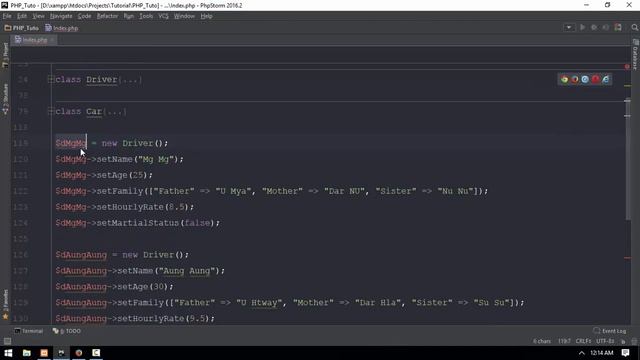Open page in Chrome browser icon
640x360 pixels.
tap(564, 80)
